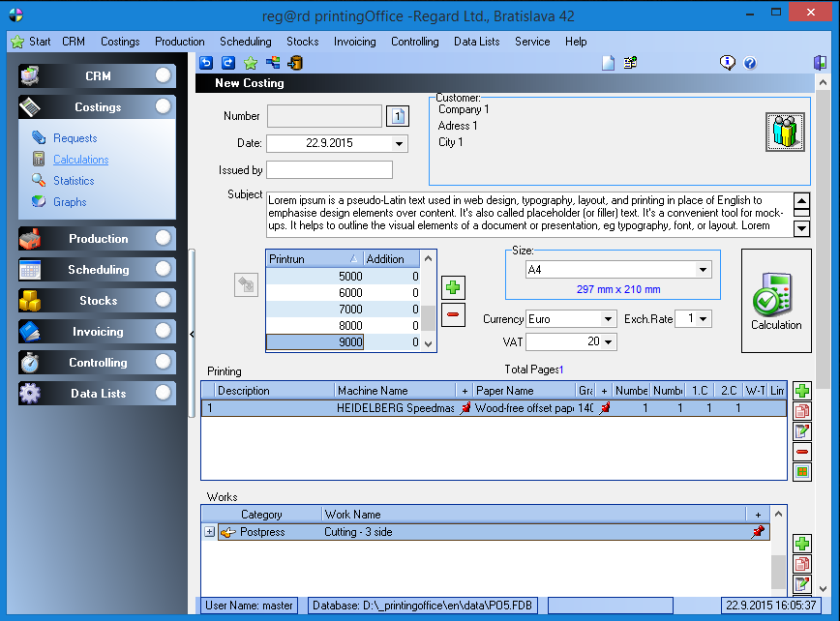Open the Size A4 dropdown

[x=703, y=271]
